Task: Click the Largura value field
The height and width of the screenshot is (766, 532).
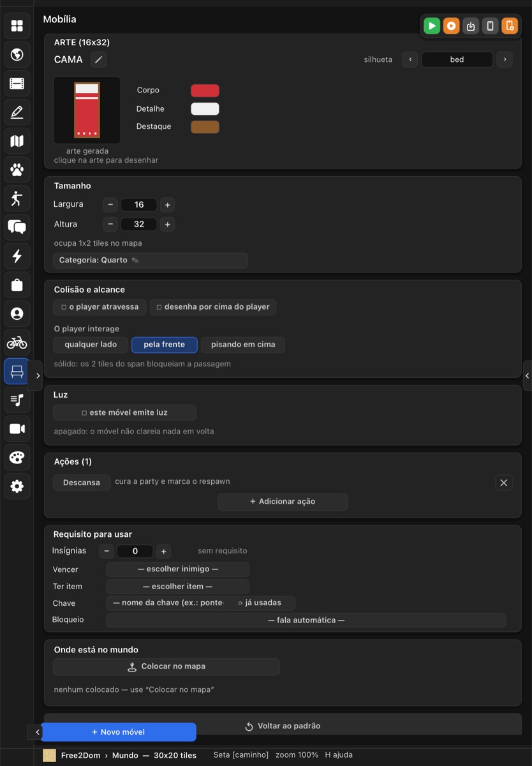Action: pos(139,205)
